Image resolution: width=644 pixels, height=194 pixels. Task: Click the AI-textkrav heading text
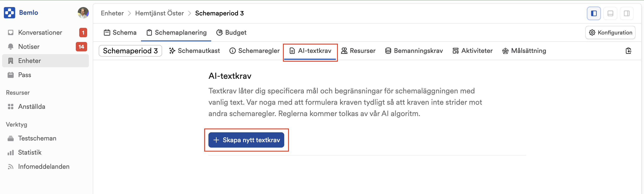[230, 76]
